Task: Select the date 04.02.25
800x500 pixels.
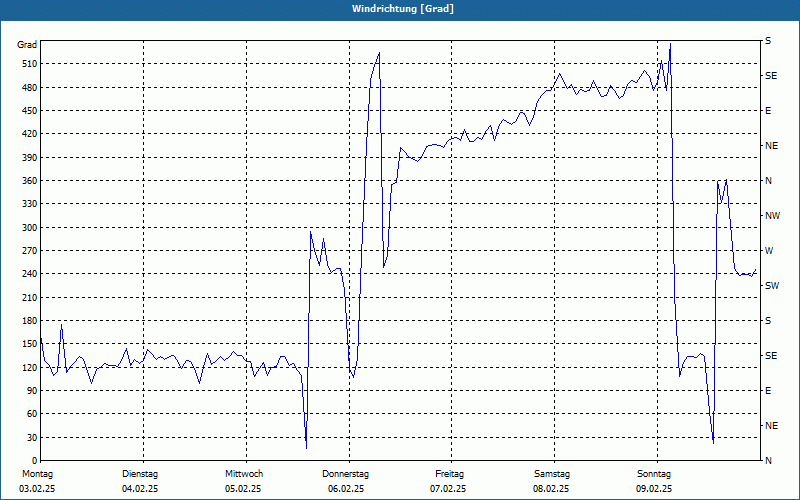Action: (140, 489)
